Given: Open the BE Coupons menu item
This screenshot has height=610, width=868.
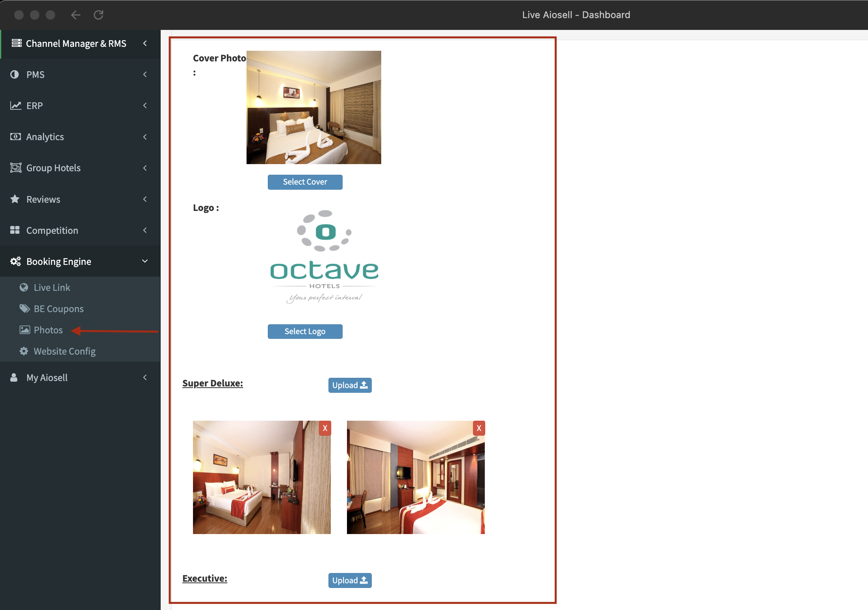Looking at the screenshot, I should coord(80,309).
